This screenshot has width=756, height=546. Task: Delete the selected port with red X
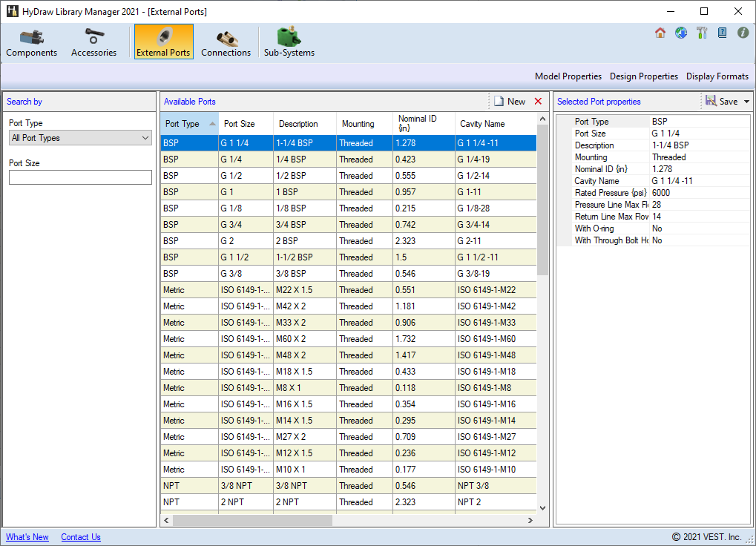pos(538,101)
